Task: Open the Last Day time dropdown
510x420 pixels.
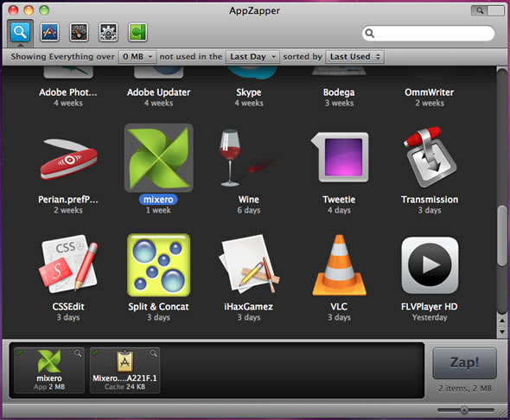Action: tap(252, 56)
